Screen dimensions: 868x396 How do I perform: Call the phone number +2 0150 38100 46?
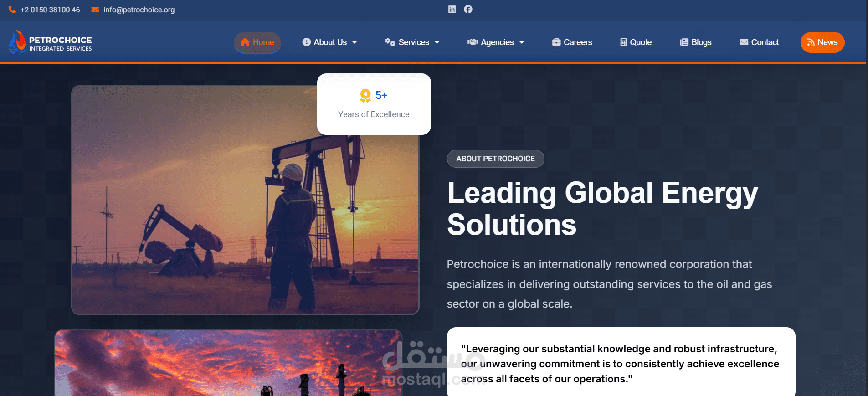(50, 10)
